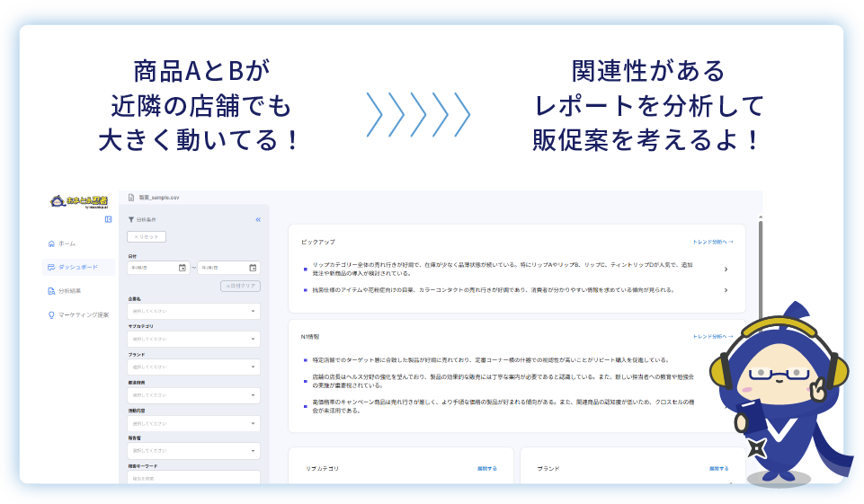Click the 高価格帯のキャンペーン商品 N1 entry

(503, 406)
